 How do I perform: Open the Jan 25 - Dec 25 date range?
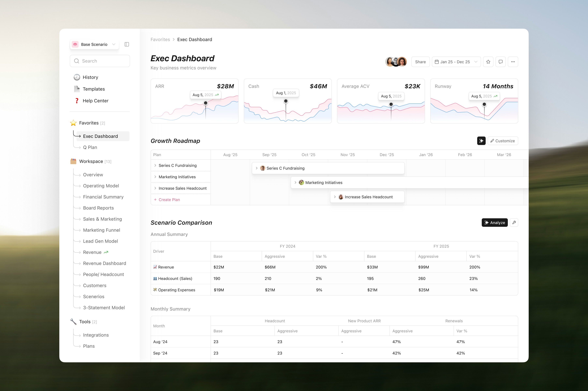coord(456,62)
